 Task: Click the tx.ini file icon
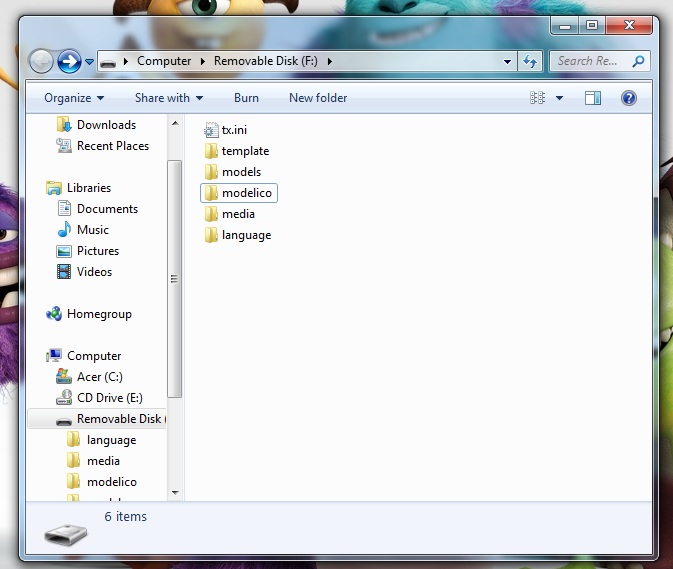pos(211,130)
